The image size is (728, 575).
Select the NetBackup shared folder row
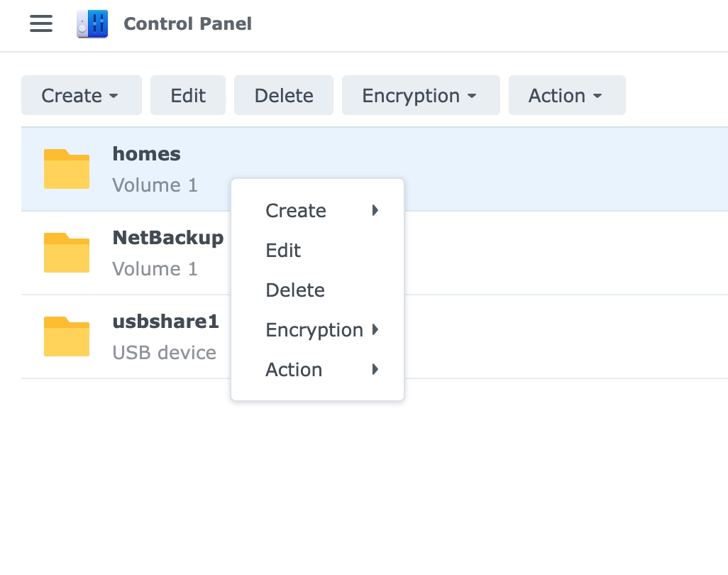pyautogui.click(x=375, y=253)
